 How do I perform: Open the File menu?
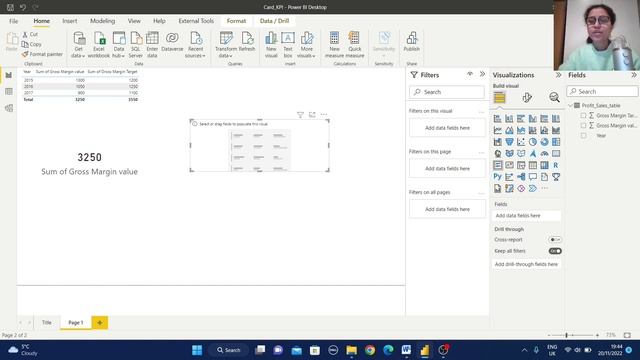pos(13,21)
